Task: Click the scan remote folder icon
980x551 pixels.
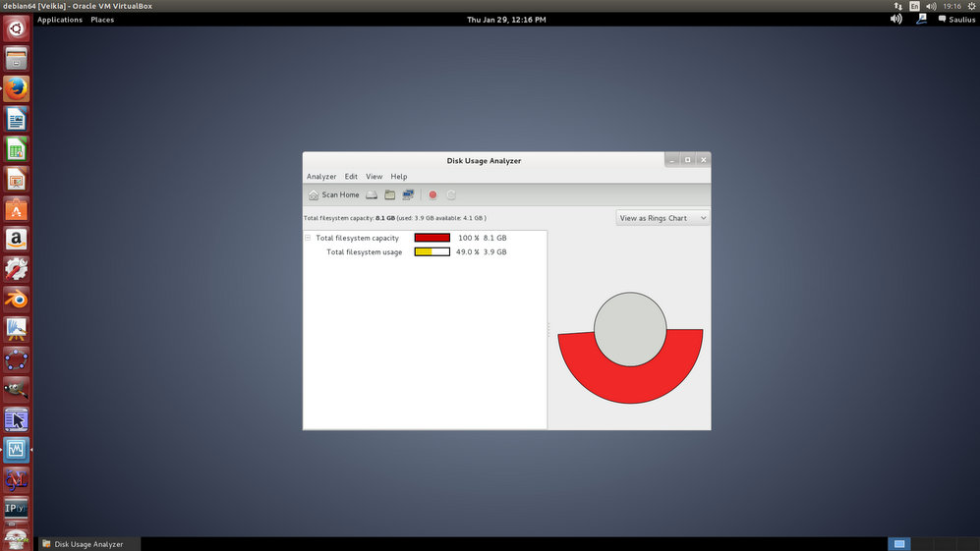Action: pyautogui.click(x=408, y=194)
